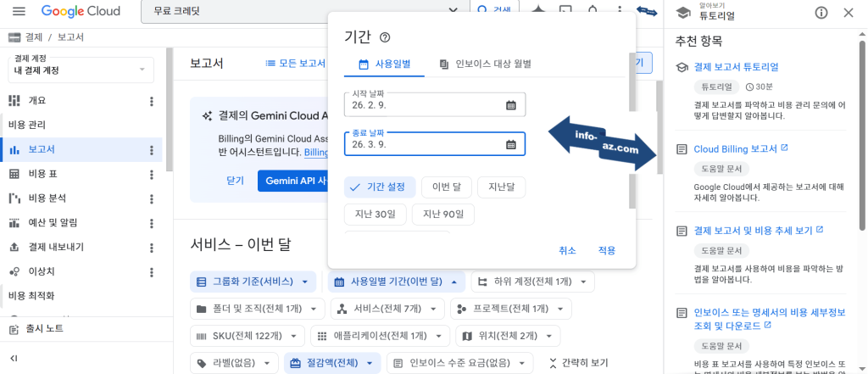Open calendar picker for 종료 날짜
This screenshot has height=374, width=868.
pos(511,145)
